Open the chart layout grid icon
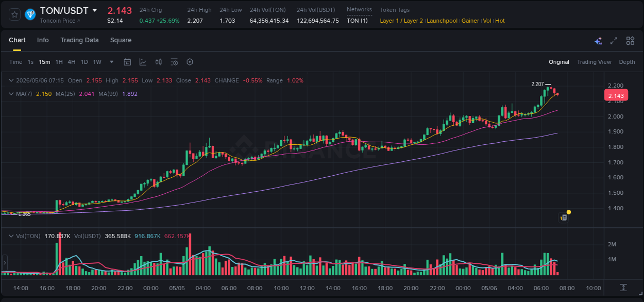Viewport: 644px width, 302px height. (630, 41)
